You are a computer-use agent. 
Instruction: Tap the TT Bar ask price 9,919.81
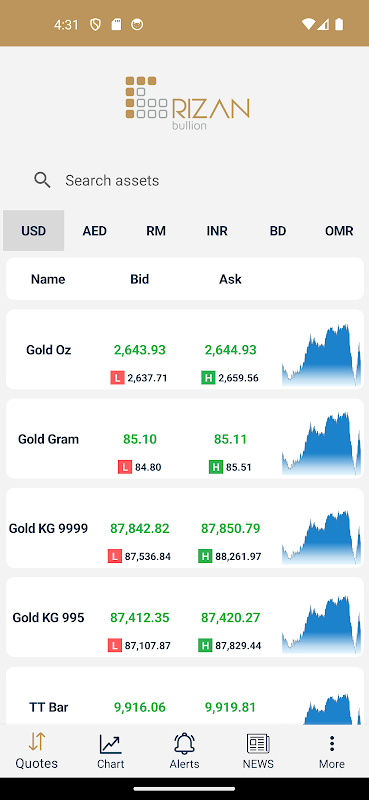pyautogui.click(x=230, y=707)
